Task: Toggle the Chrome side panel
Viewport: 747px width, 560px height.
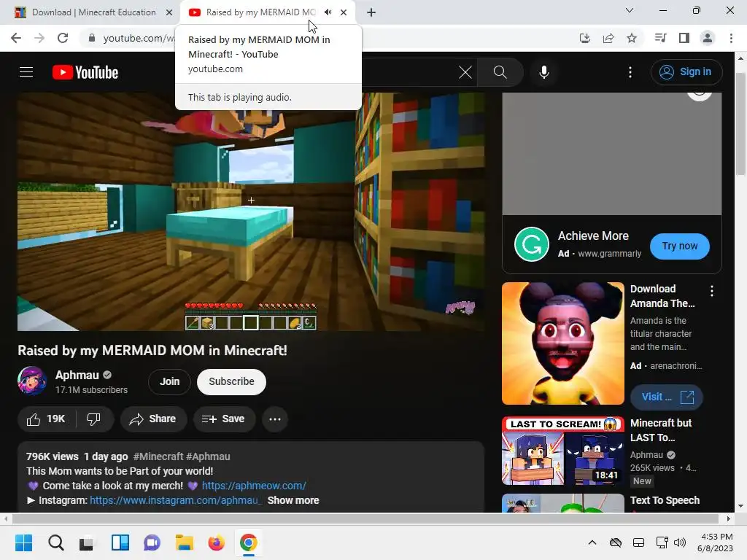Action: [x=684, y=38]
